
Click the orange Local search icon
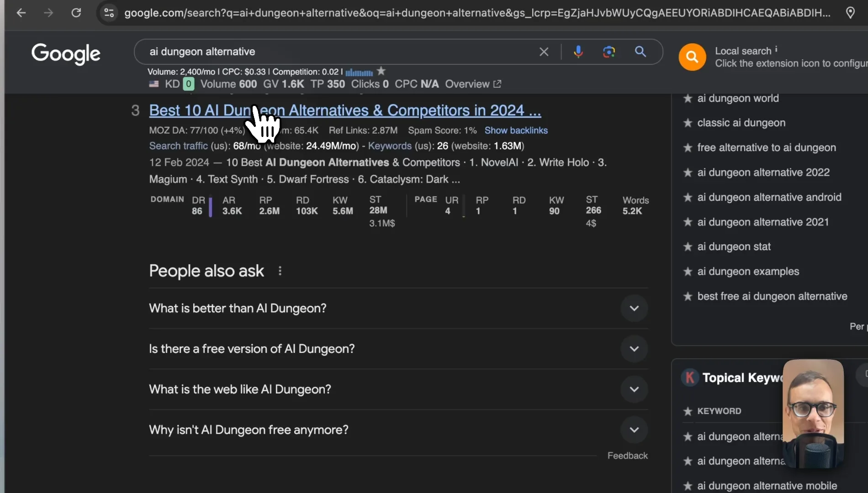692,57
